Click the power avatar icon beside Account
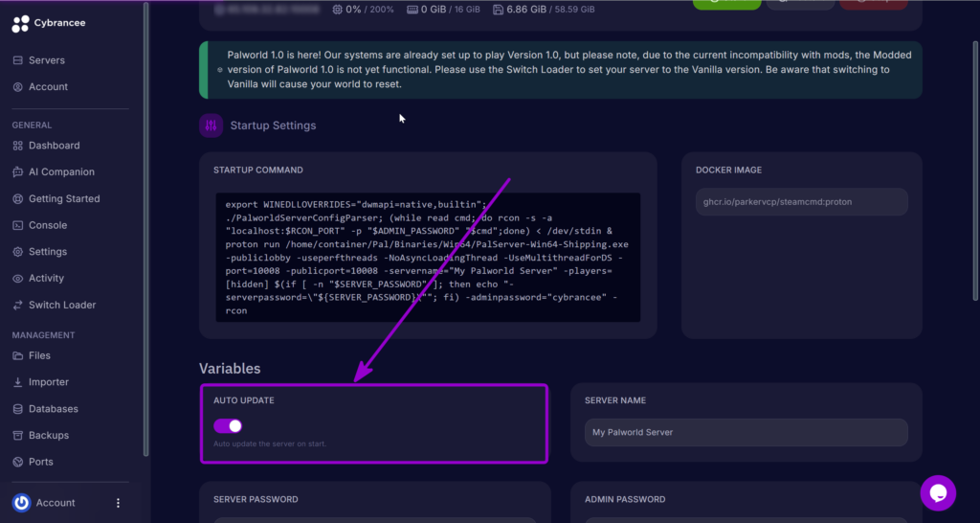This screenshot has height=523, width=980. 21,503
